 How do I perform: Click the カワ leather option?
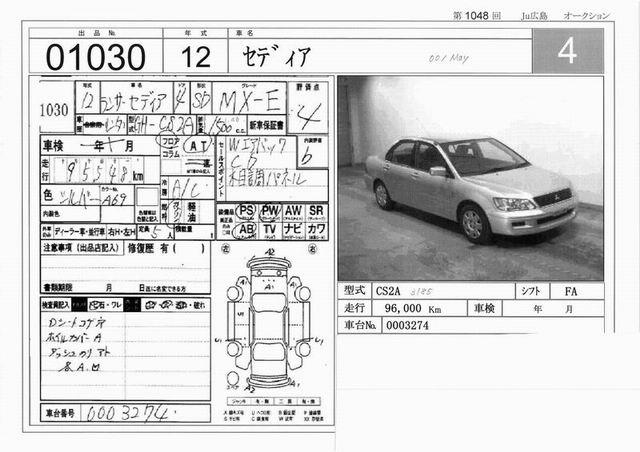316,230
